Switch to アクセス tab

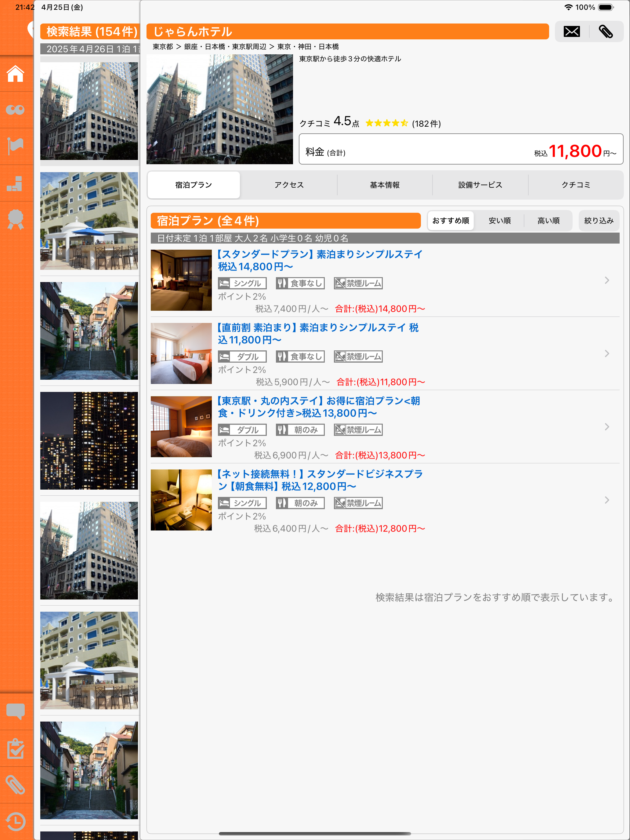(x=289, y=185)
